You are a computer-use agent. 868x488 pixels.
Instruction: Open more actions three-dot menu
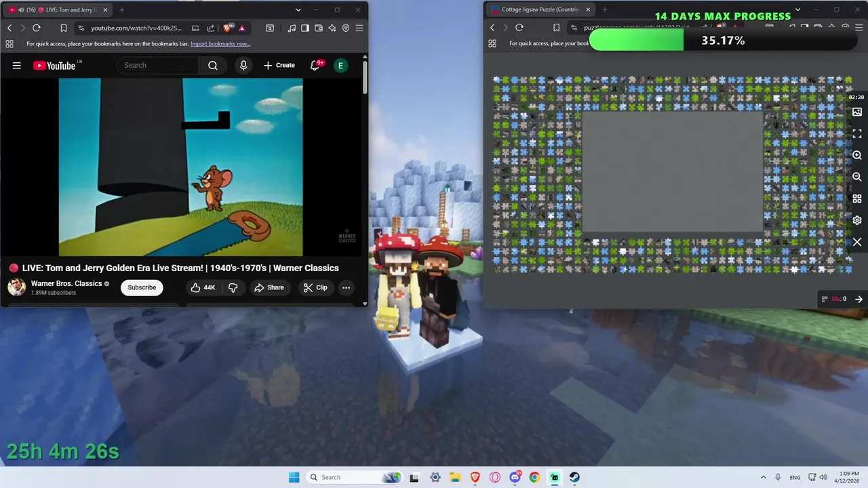(346, 287)
